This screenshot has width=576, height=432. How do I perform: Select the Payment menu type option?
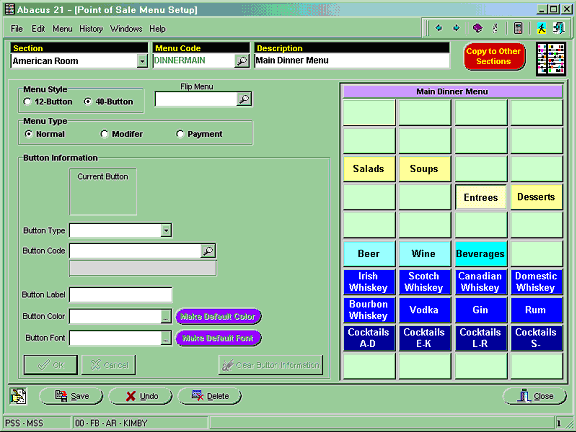pos(180,134)
